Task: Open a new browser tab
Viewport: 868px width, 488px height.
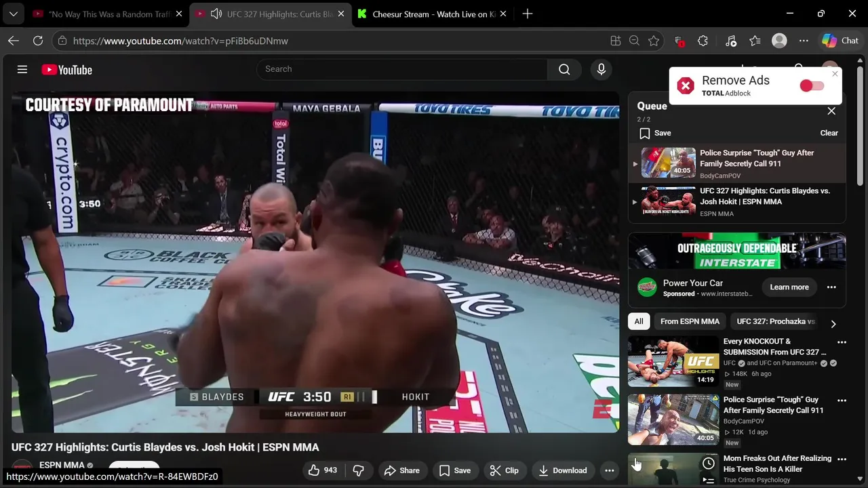Action: (528, 14)
